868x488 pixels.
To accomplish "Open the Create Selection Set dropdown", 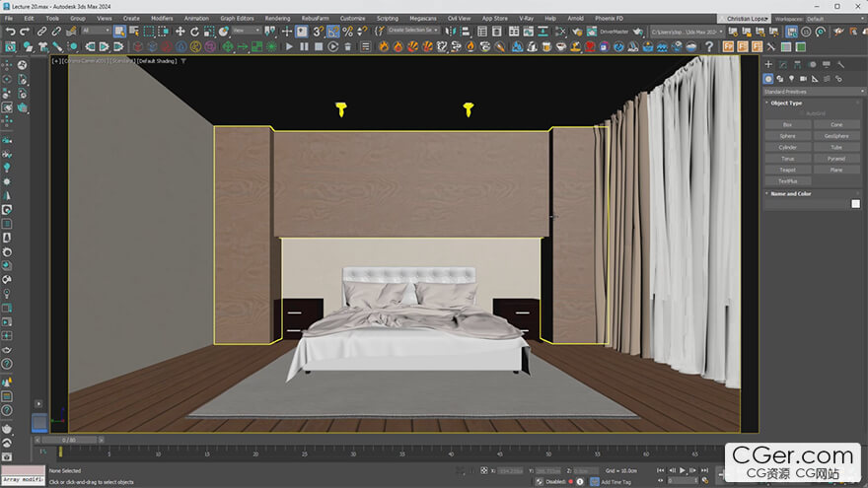I will pyautogui.click(x=413, y=31).
